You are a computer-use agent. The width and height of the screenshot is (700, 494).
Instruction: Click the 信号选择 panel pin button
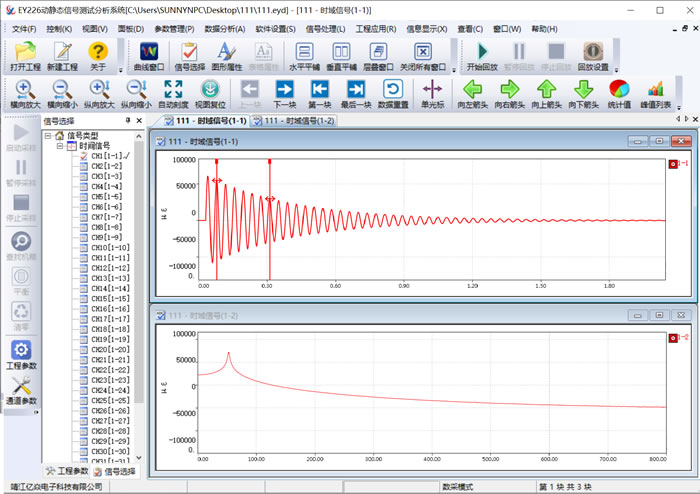[x=128, y=121]
